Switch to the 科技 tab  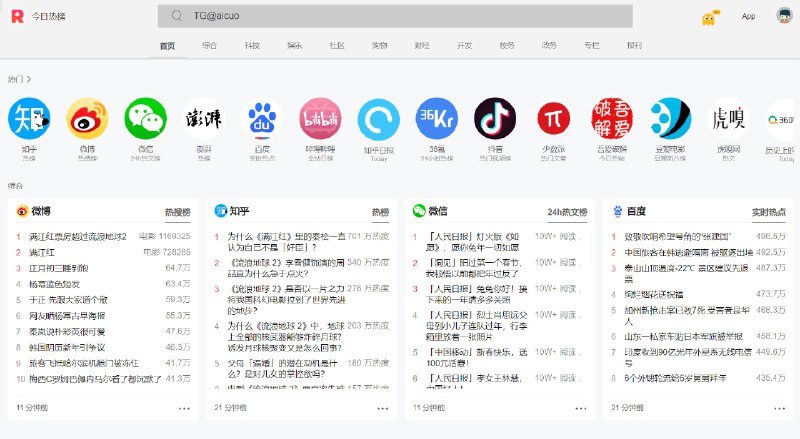click(252, 46)
